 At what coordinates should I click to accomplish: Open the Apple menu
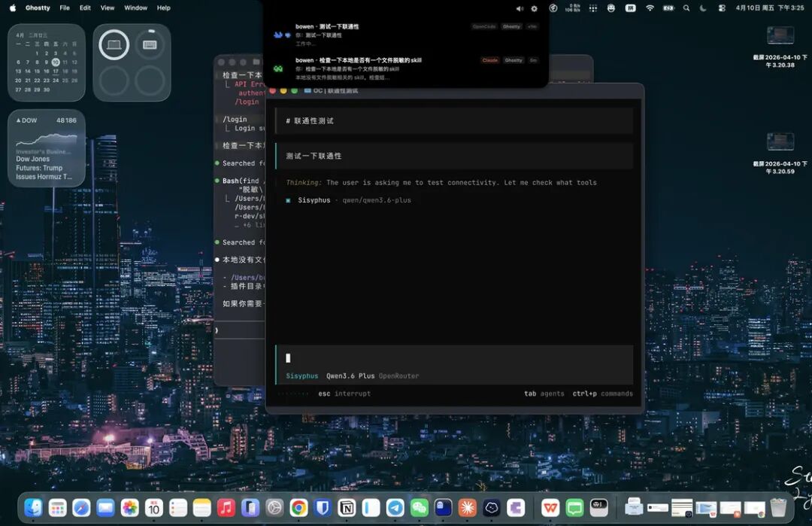pos(13,8)
